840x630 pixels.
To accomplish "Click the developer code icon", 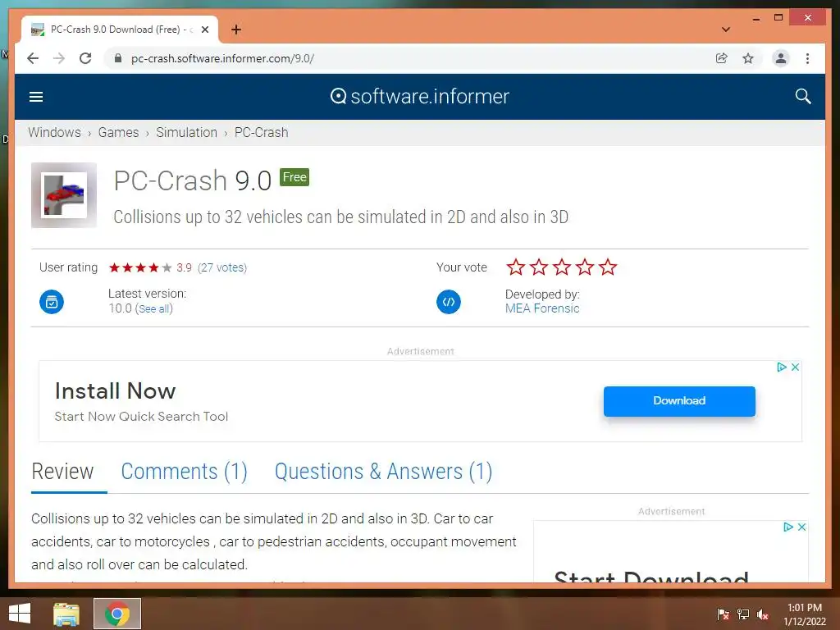I will click(449, 302).
